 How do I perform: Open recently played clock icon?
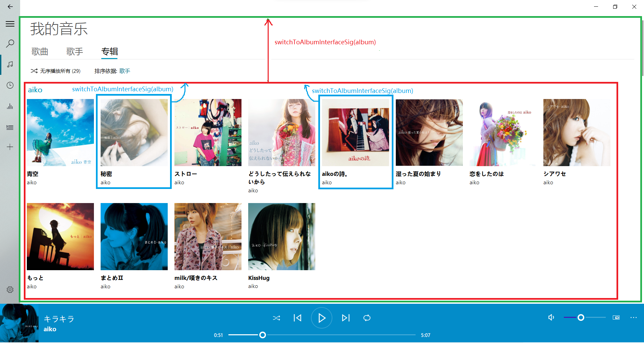pos(10,85)
